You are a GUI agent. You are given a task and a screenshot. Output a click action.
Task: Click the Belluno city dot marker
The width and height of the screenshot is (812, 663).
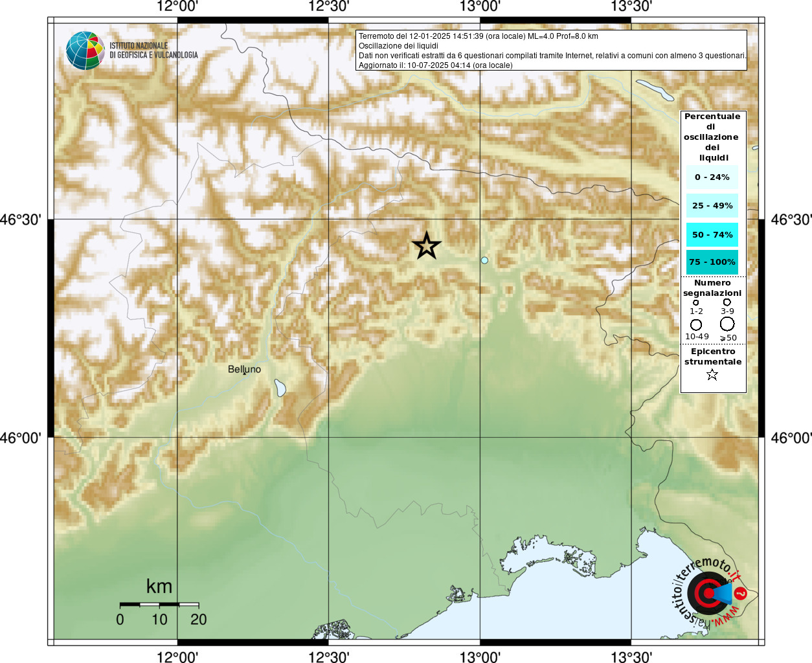coord(245,374)
